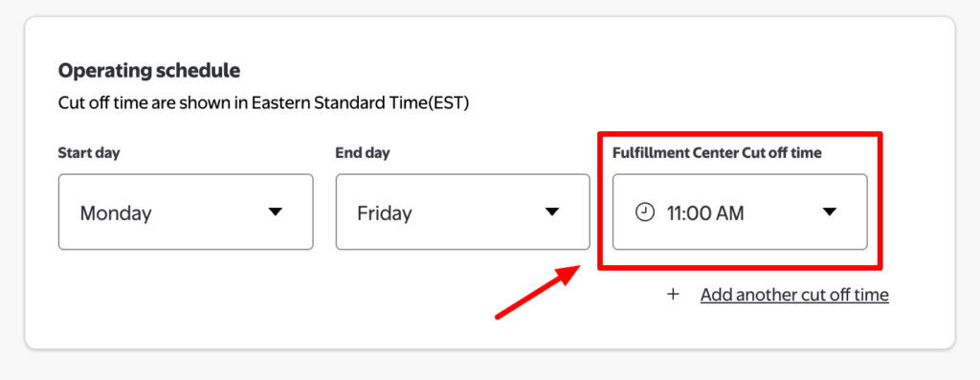Click the red annotation arrow
The height and width of the screenshot is (380, 980).
coord(538,291)
